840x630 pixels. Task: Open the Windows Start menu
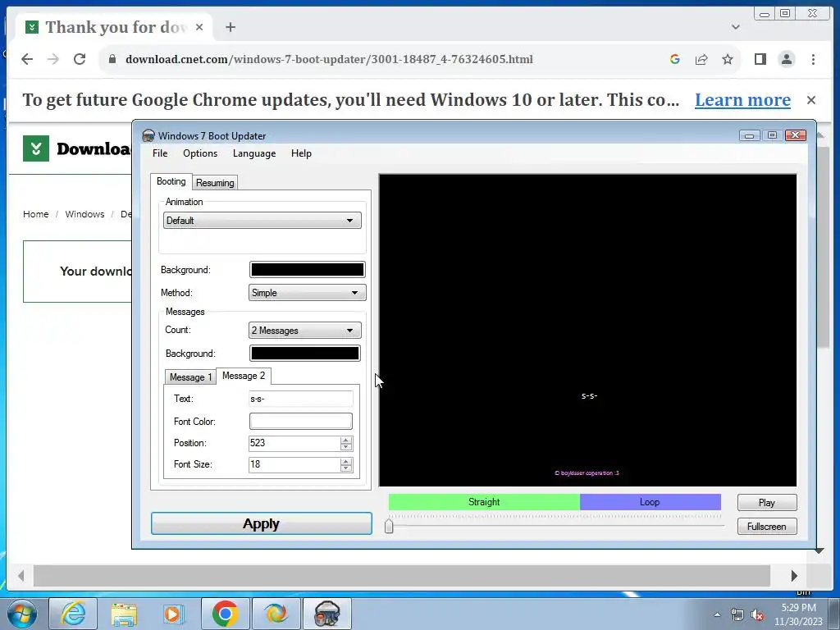click(x=21, y=614)
